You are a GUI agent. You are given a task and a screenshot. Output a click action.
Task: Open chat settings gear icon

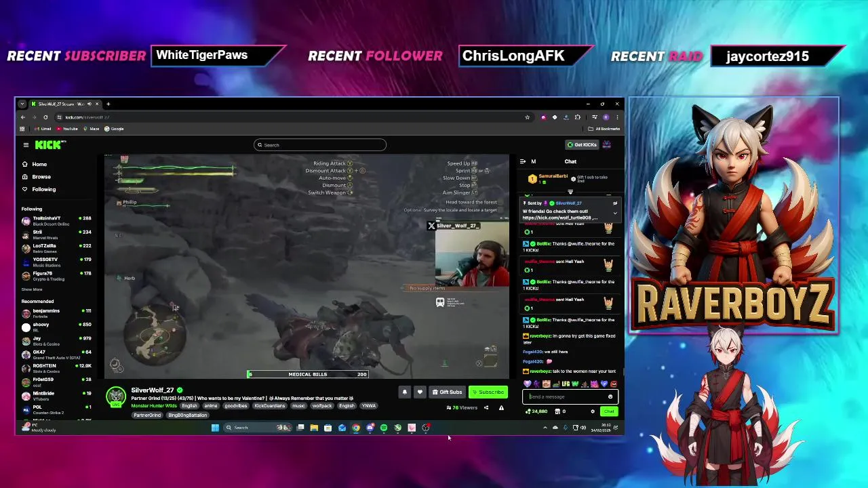(x=593, y=411)
